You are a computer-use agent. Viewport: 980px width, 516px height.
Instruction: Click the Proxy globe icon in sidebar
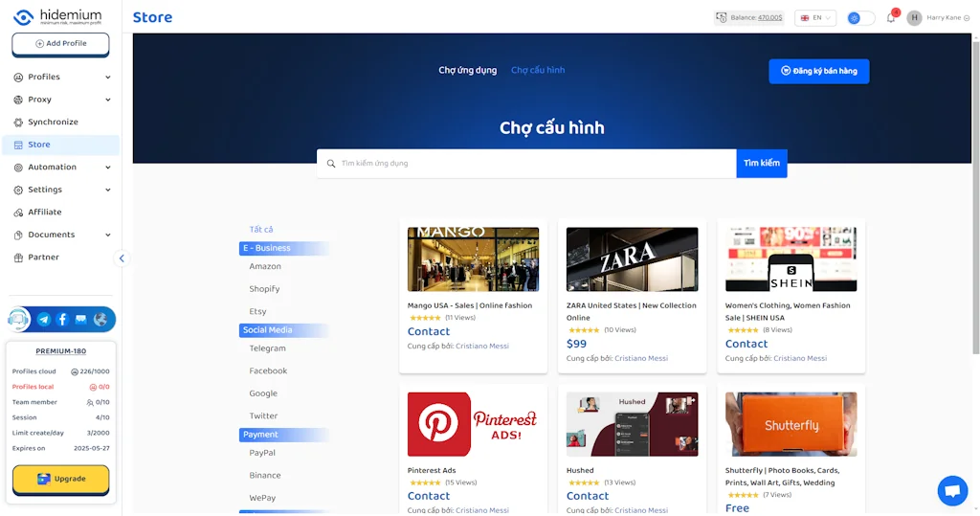[x=18, y=100]
